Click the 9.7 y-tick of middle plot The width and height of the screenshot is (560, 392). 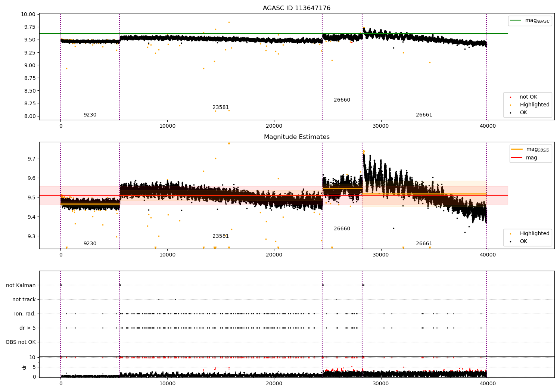point(31,159)
